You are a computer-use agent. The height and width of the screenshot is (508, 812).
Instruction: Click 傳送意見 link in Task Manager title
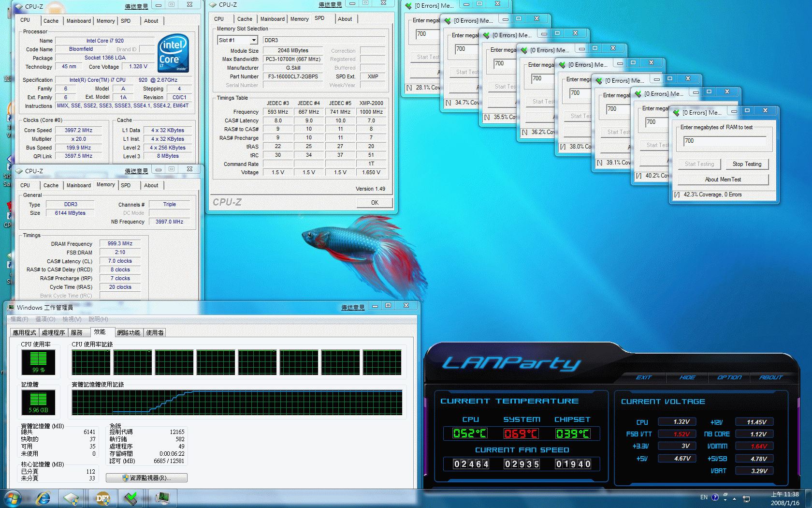click(353, 307)
